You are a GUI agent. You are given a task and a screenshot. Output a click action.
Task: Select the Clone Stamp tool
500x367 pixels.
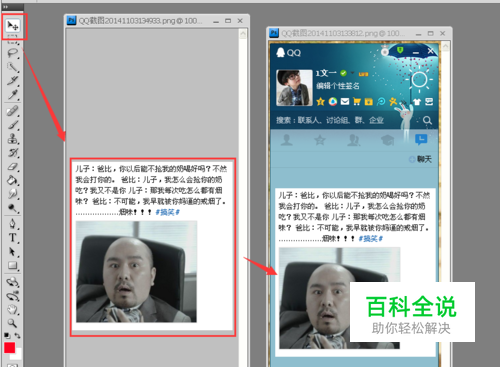pos(13,138)
